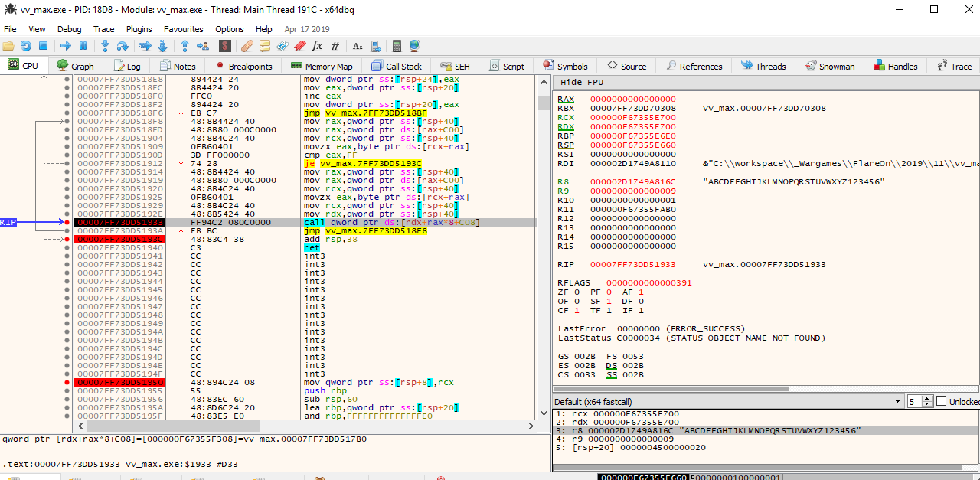980x480 pixels.
Task: Click the argument count field showing 5
Action: (914, 402)
